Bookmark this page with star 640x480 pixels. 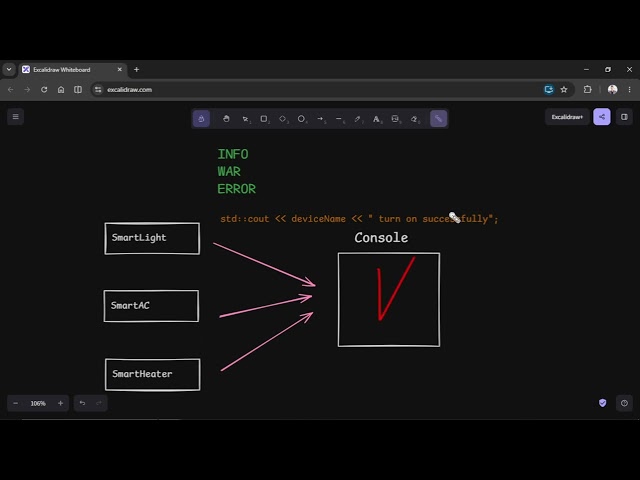click(564, 89)
